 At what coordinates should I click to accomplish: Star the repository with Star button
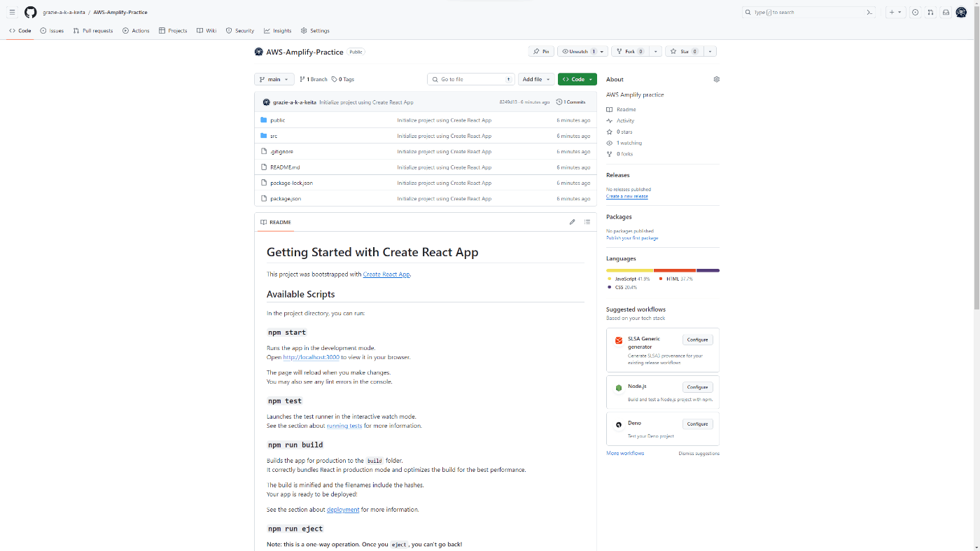pos(684,51)
